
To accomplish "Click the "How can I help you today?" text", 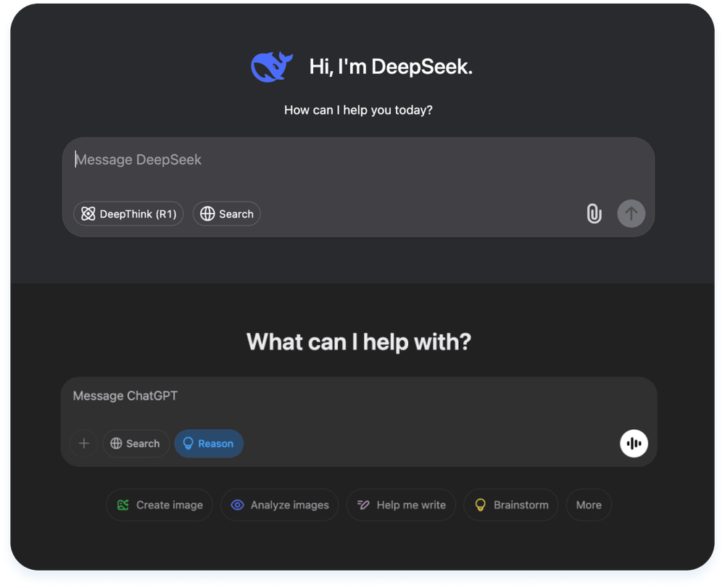I will [x=358, y=110].
